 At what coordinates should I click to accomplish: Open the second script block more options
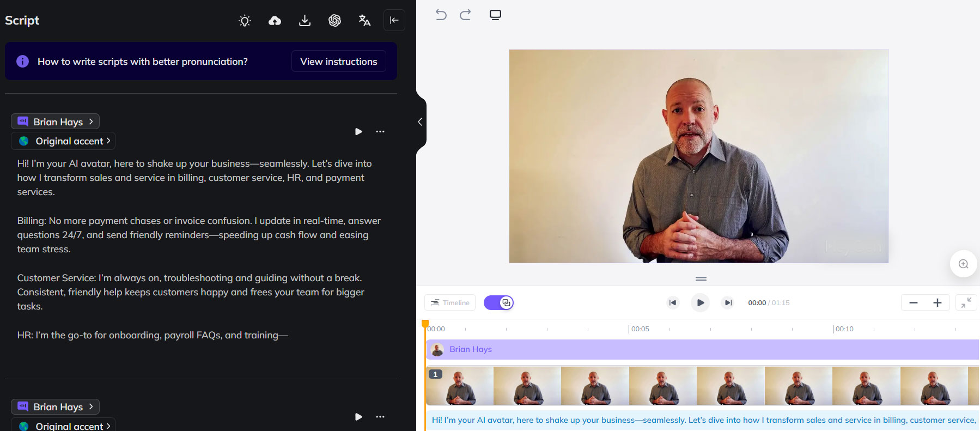point(380,417)
